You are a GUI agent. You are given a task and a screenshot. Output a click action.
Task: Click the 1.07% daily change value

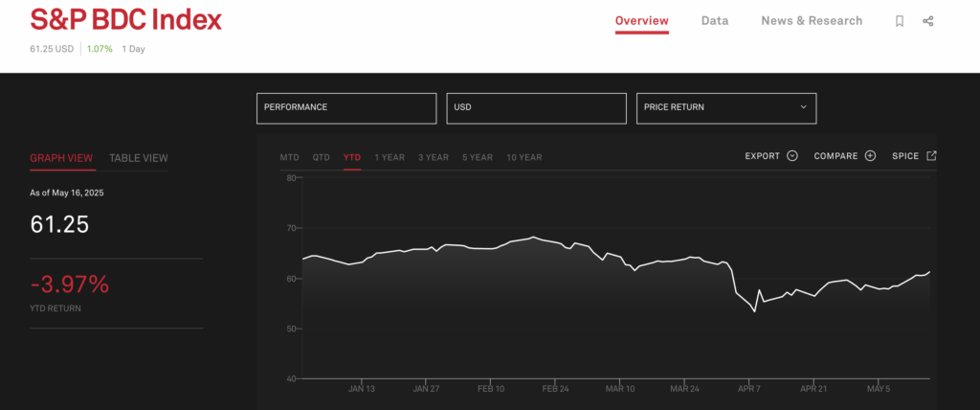tap(100, 49)
